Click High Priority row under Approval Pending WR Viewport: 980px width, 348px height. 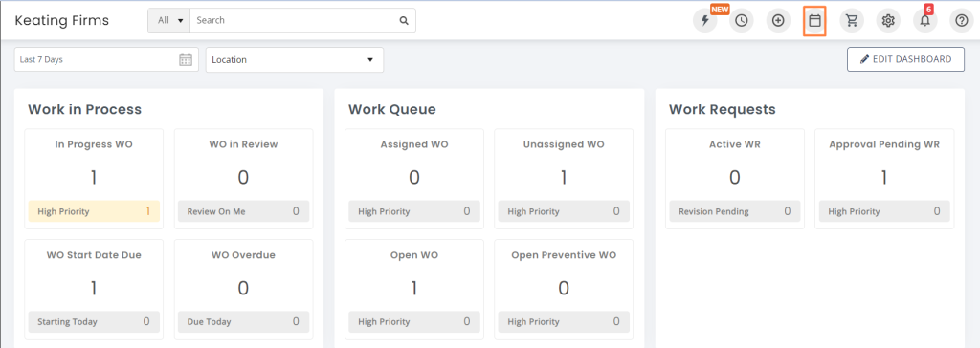(884, 211)
